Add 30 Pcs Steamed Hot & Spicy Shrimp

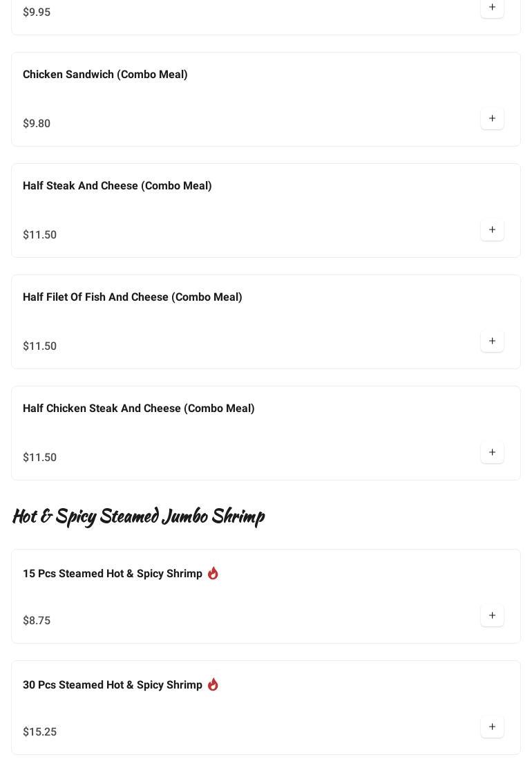pos(492,727)
